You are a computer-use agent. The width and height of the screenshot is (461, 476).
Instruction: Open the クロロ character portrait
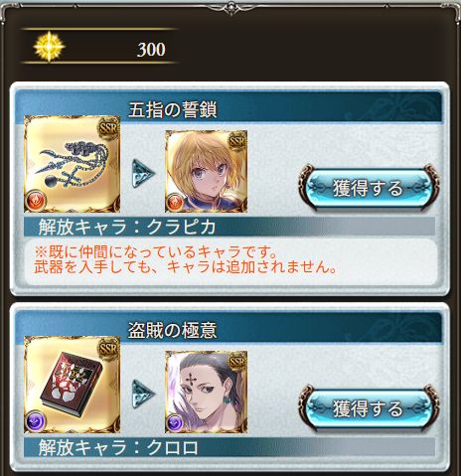[206, 392]
